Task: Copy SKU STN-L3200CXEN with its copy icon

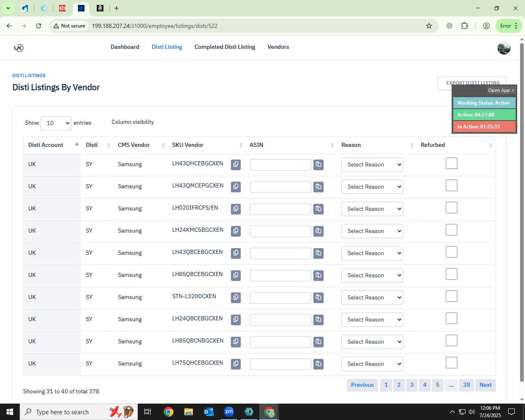Action: [x=236, y=297]
